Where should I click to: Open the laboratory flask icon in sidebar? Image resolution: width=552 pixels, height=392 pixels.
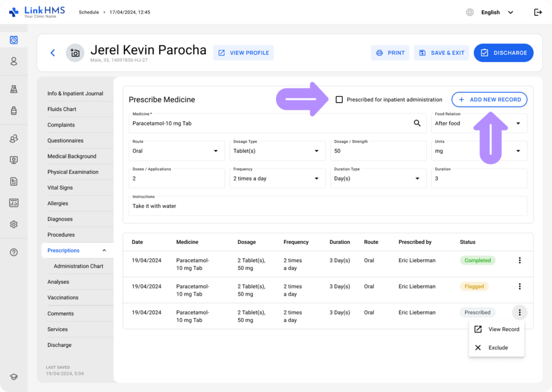[13, 89]
